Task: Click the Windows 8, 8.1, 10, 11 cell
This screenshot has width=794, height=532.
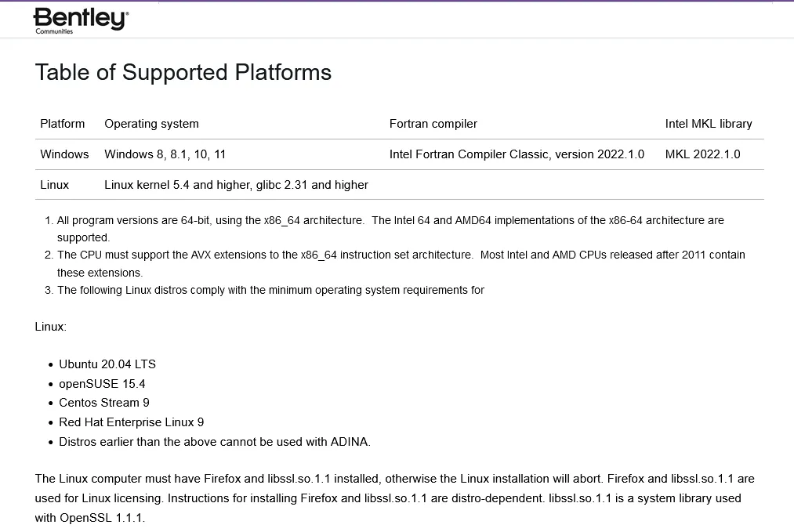Action: click(165, 154)
